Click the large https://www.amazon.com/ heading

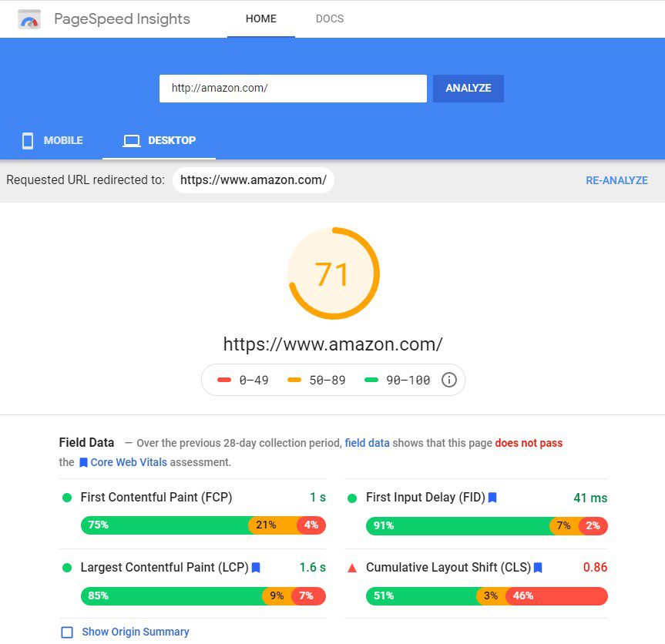tap(333, 344)
